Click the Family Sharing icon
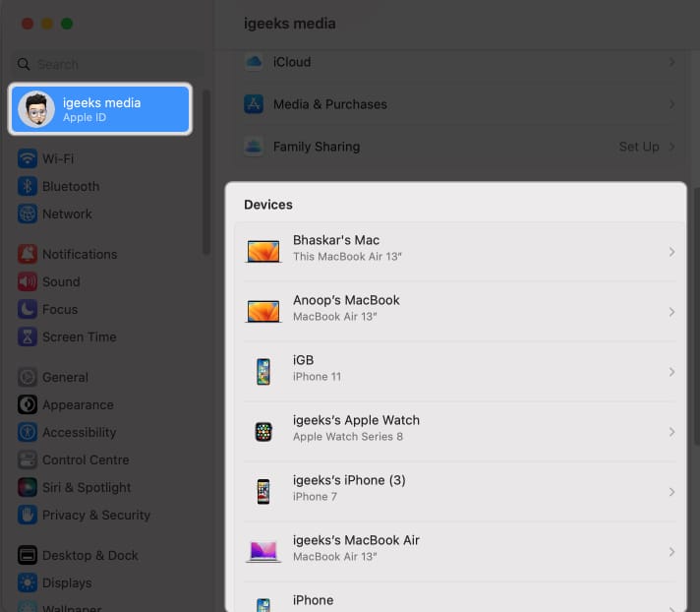The height and width of the screenshot is (612, 700). click(x=254, y=147)
